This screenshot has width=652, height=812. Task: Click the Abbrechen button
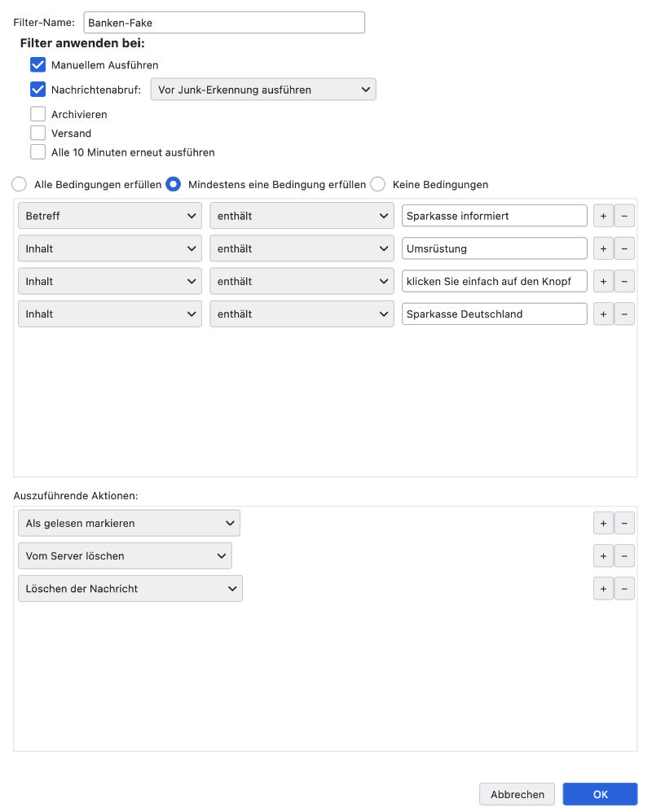[x=517, y=794]
